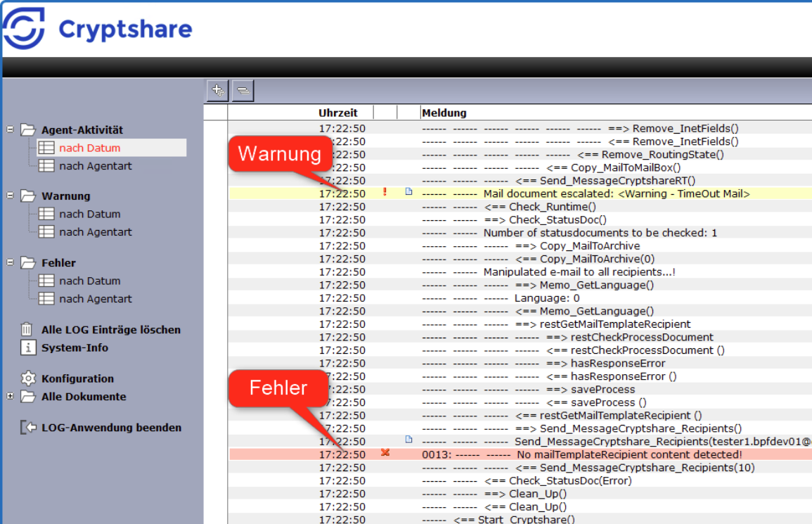The width and height of the screenshot is (812, 524).
Task: Click the Warnung folder icon
Action: pos(28,196)
